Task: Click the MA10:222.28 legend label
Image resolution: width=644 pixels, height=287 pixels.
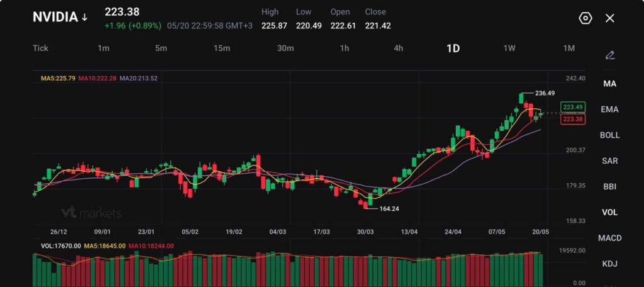Action: [97, 78]
